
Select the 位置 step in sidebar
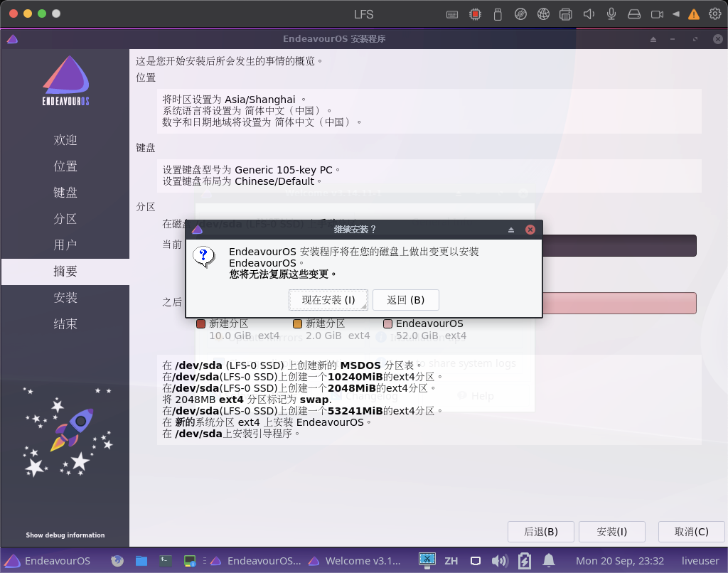tap(65, 166)
